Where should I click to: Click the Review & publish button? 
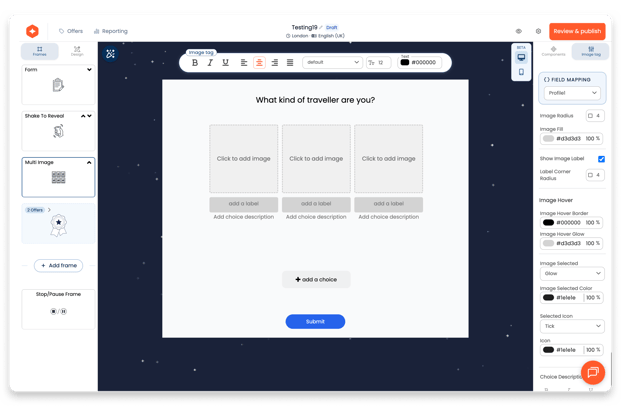tap(577, 32)
